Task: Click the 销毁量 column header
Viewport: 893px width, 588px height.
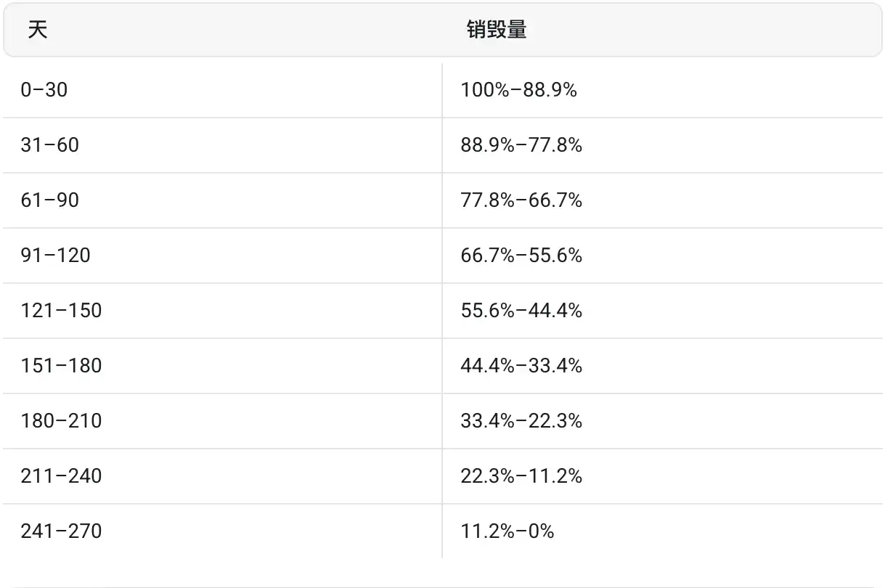Action: (497, 30)
